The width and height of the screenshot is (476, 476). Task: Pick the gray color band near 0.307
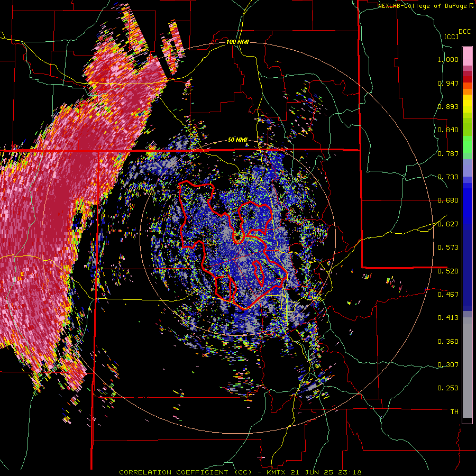[x=467, y=368]
